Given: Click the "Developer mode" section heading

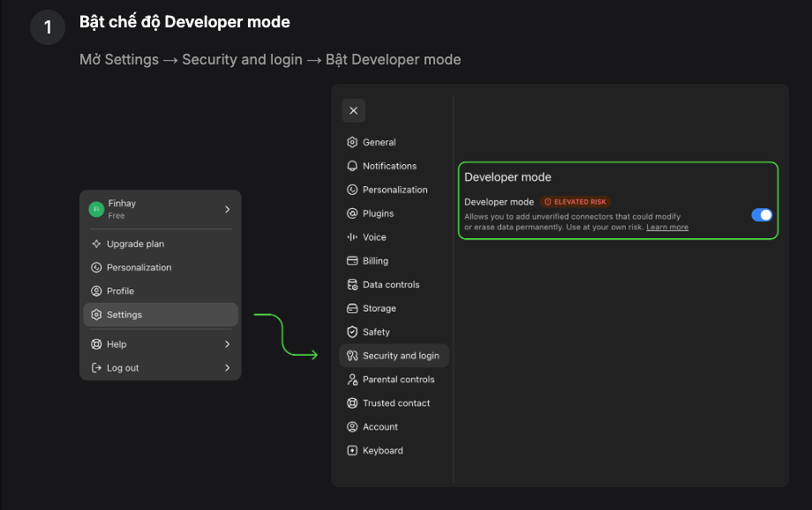Looking at the screenshot, I should (x=507, y=177).
